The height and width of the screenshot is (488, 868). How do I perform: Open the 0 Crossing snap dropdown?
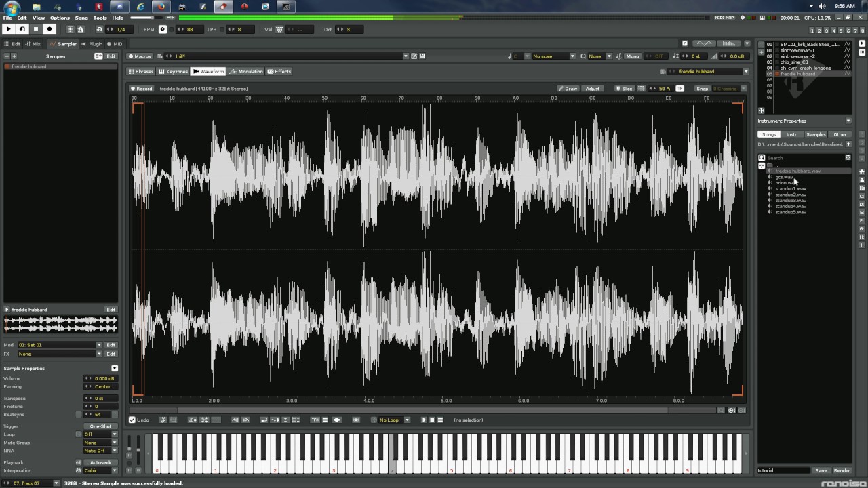(x=729, y=89)
